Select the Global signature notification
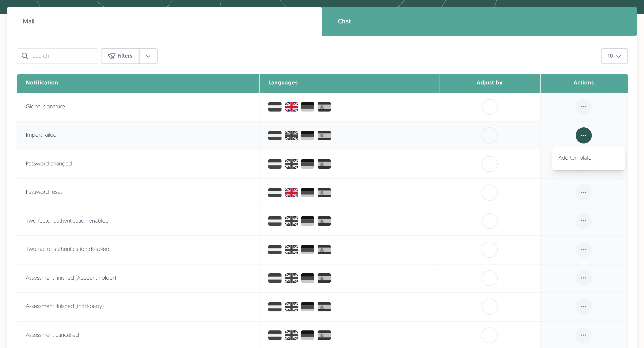 pyautogui.click(x=45, y=107)
